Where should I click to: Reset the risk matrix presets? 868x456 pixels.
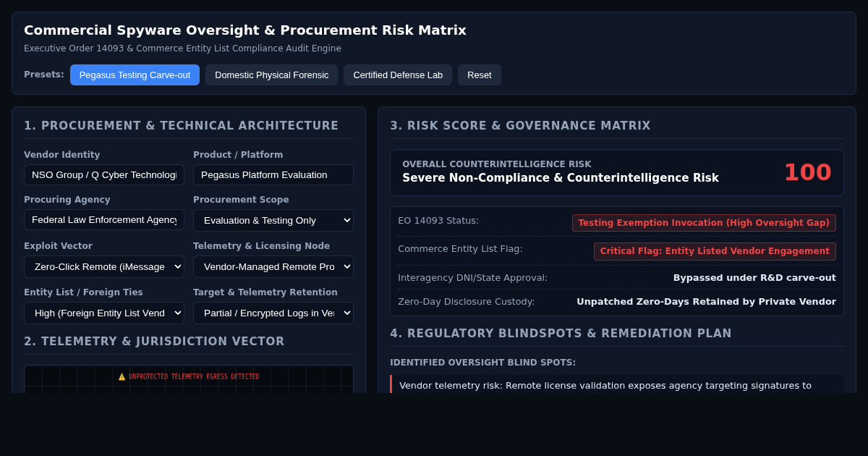coord(479,75)
